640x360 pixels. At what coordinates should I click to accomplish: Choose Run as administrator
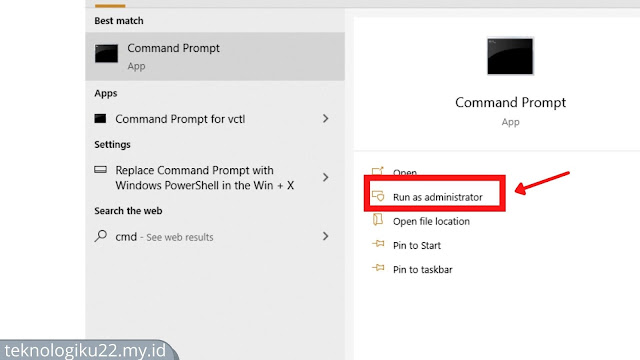tap(438, 197)
